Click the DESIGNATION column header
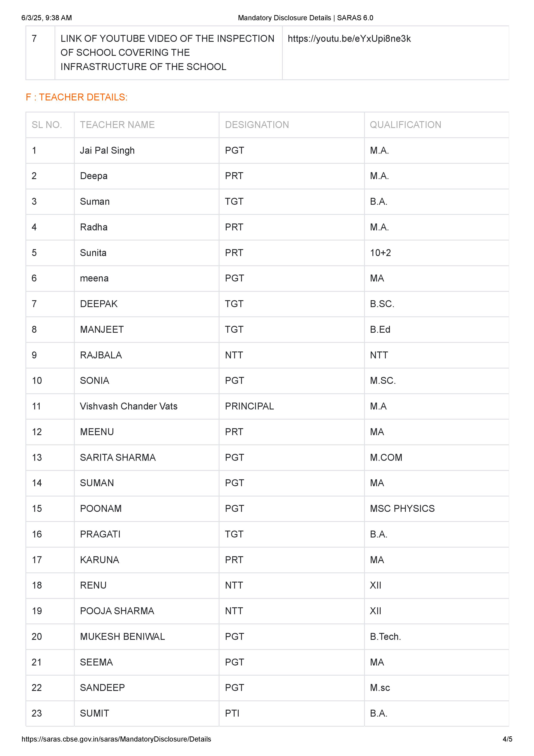Viewport: 534px width, 756px height. pos(257,125)
